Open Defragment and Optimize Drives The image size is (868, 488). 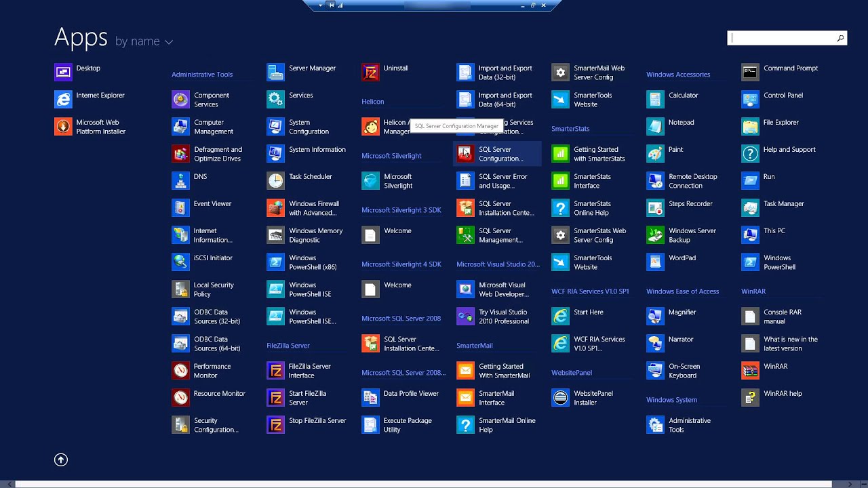pos(208,154)
